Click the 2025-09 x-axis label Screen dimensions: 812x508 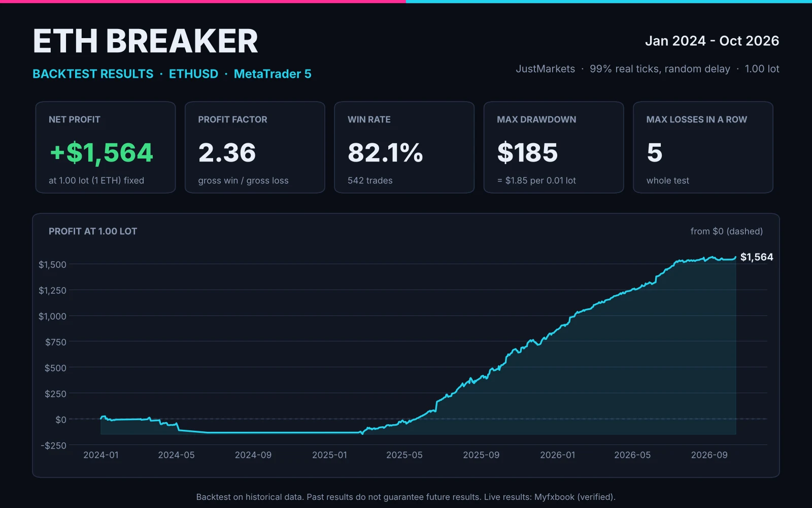pyautogui.click(x=481, y=455)
